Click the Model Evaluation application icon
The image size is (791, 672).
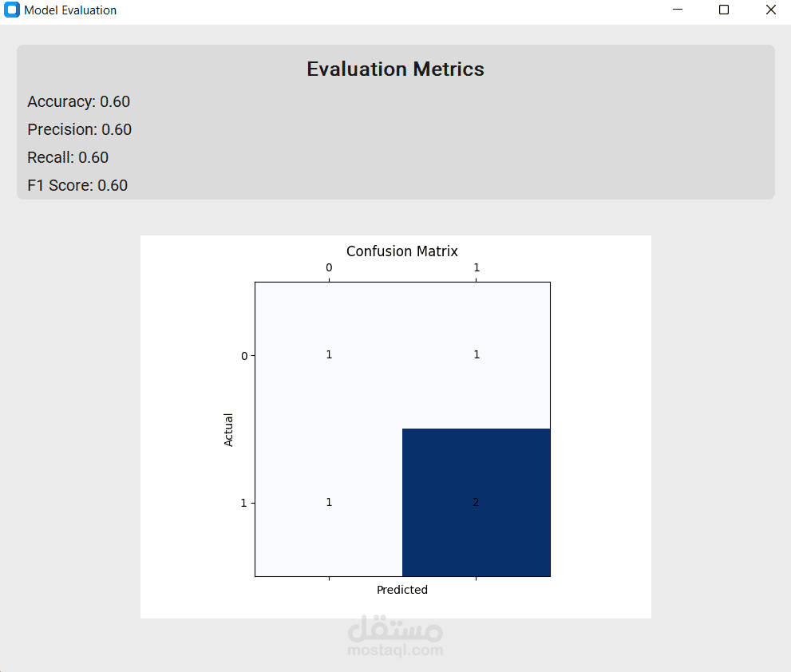[x=11, y=10]
